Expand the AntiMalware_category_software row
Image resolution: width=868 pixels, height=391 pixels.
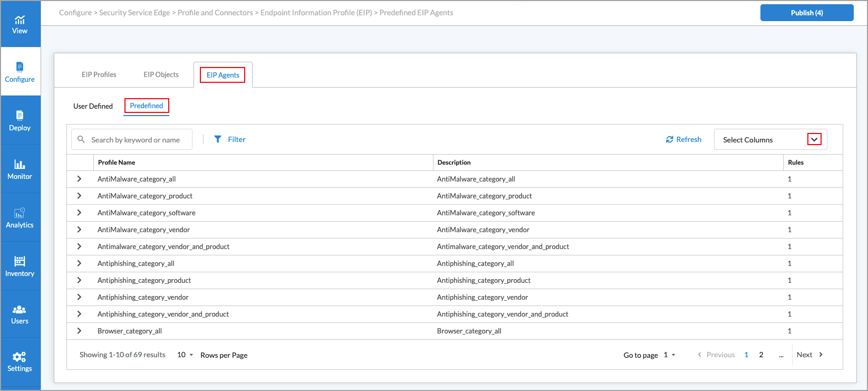pyautogui.click(x=79, y=213)
